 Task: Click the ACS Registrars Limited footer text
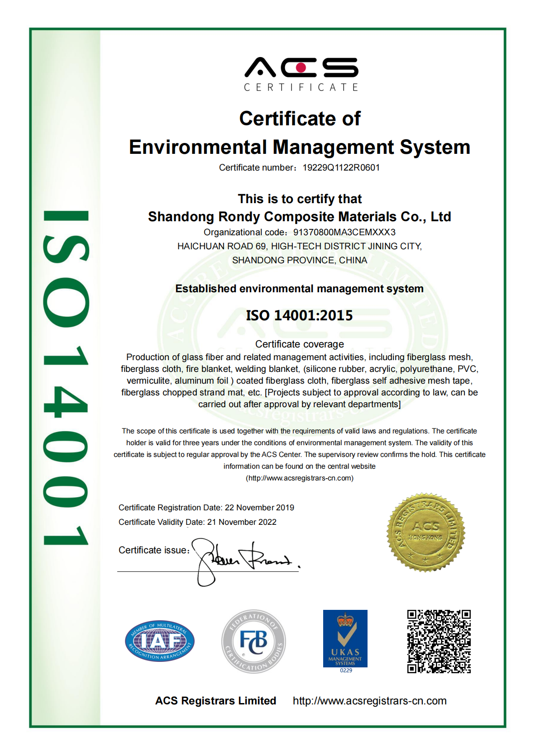pos(215,701)
